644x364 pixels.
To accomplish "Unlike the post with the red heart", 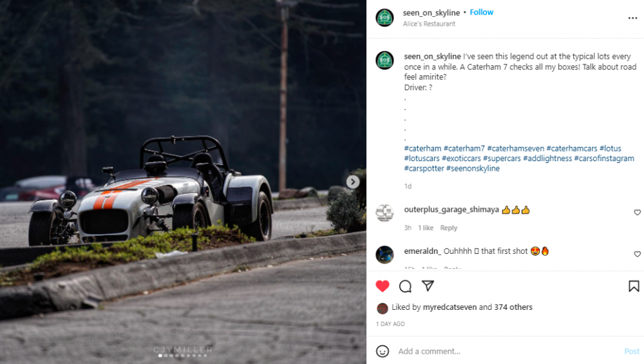I will click(x=383, y=286).
